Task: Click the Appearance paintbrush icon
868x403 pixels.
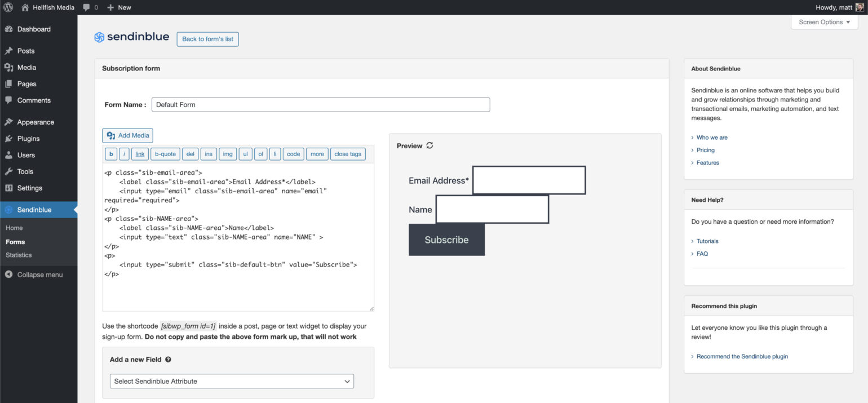Action: point(8,122)
